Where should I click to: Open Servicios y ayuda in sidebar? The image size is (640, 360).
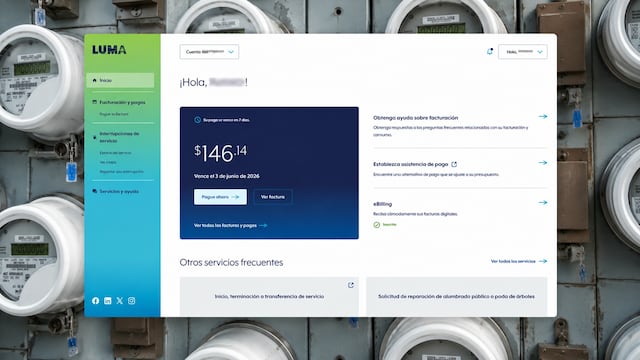coord(119,191)
